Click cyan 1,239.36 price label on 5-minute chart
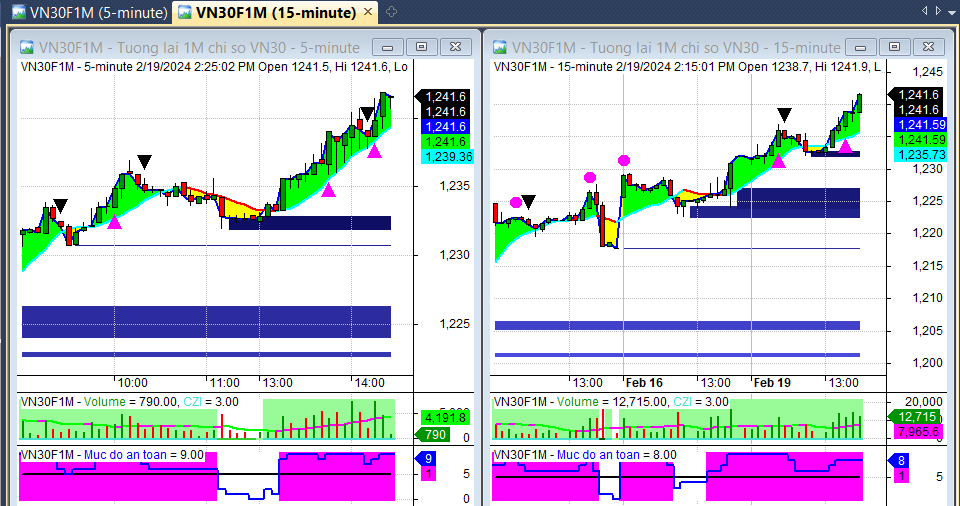The image size is (960, 506). (448, 157)
